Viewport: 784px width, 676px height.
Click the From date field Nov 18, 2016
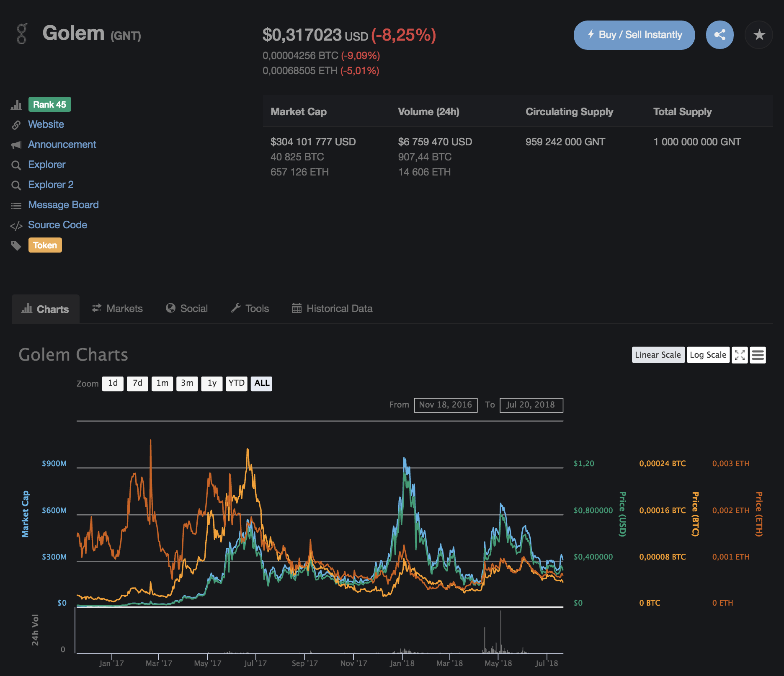pyautogui.click(x=446, y=405)
